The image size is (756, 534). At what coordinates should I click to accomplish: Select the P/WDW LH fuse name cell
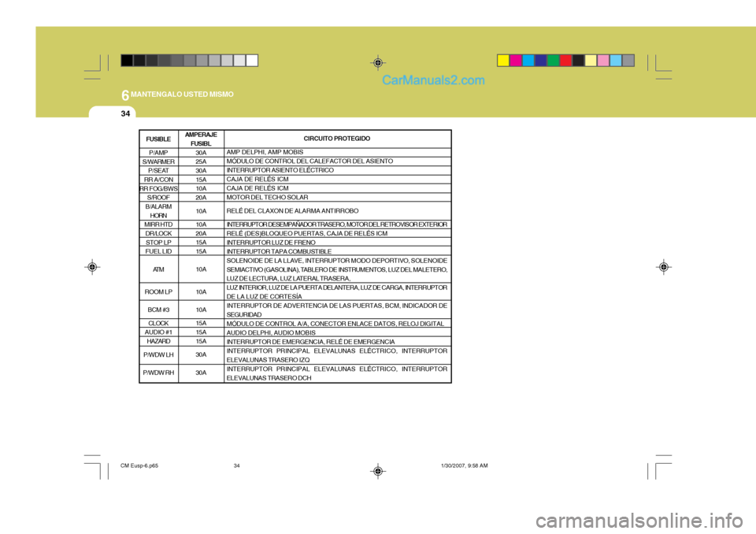point(158,355)
